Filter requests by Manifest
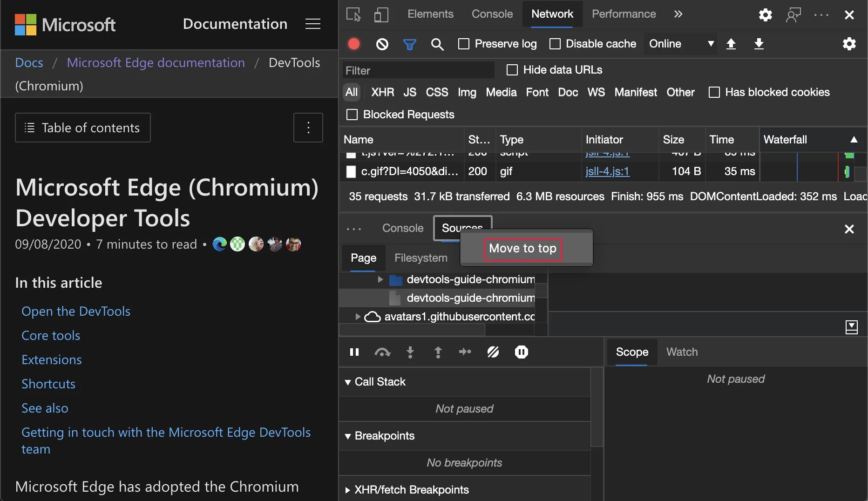868x501 pixels. pos(636,92)
